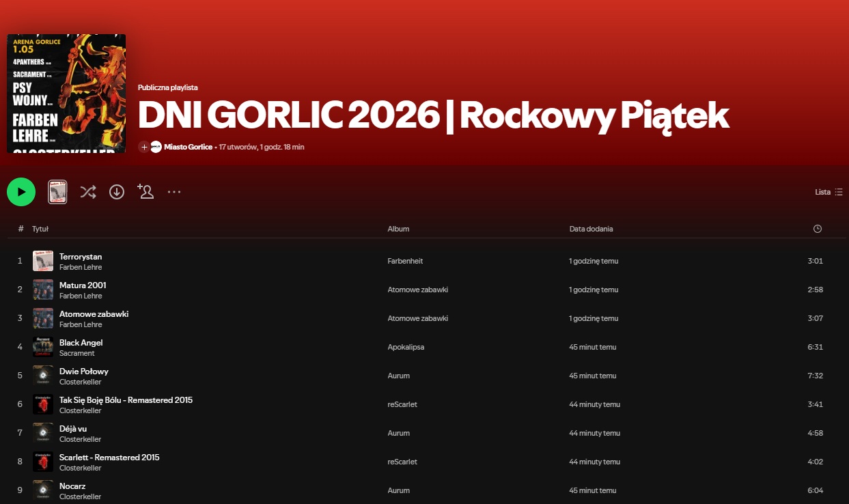The image size is (849, 504).
Task: Open the playlist cover artwork
Action: pos(66,93)
